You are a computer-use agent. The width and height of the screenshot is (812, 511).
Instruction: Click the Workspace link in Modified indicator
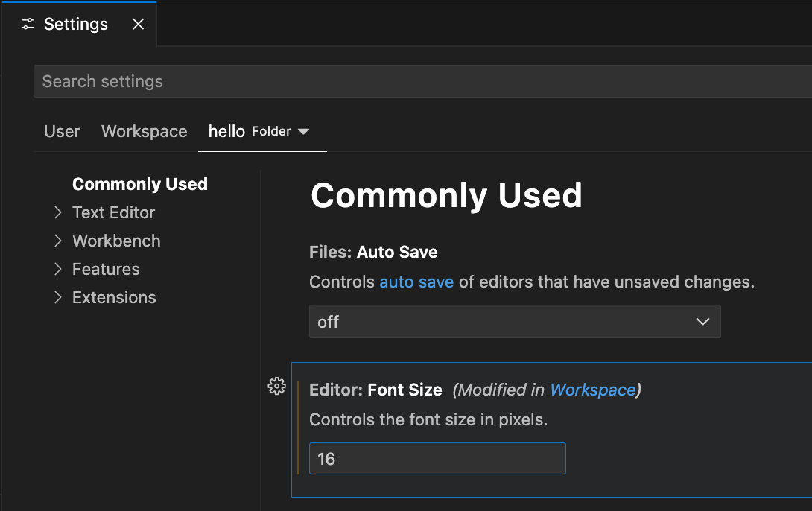tap(593, 390)
